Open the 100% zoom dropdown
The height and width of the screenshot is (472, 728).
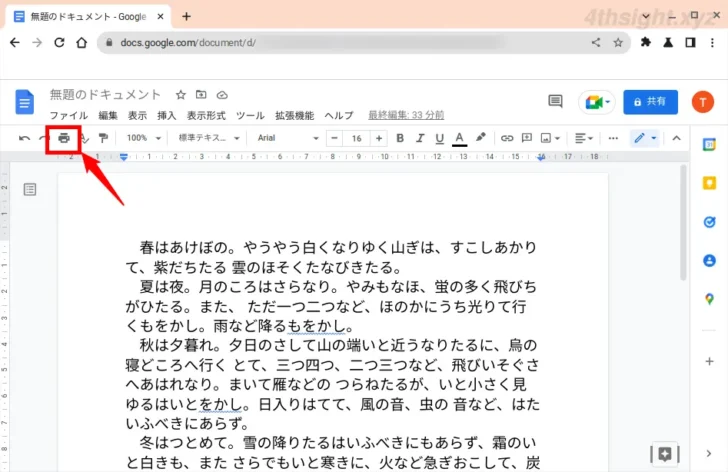coord(143,138)
